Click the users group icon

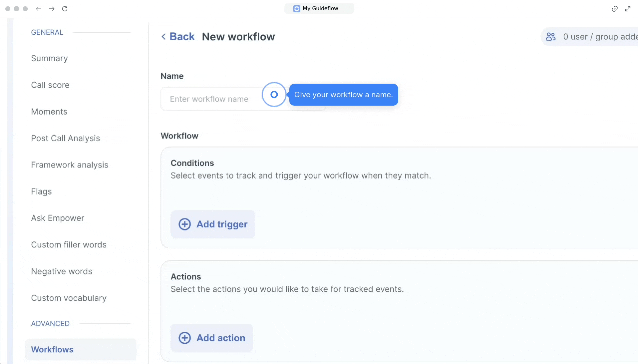click(551, 37)
